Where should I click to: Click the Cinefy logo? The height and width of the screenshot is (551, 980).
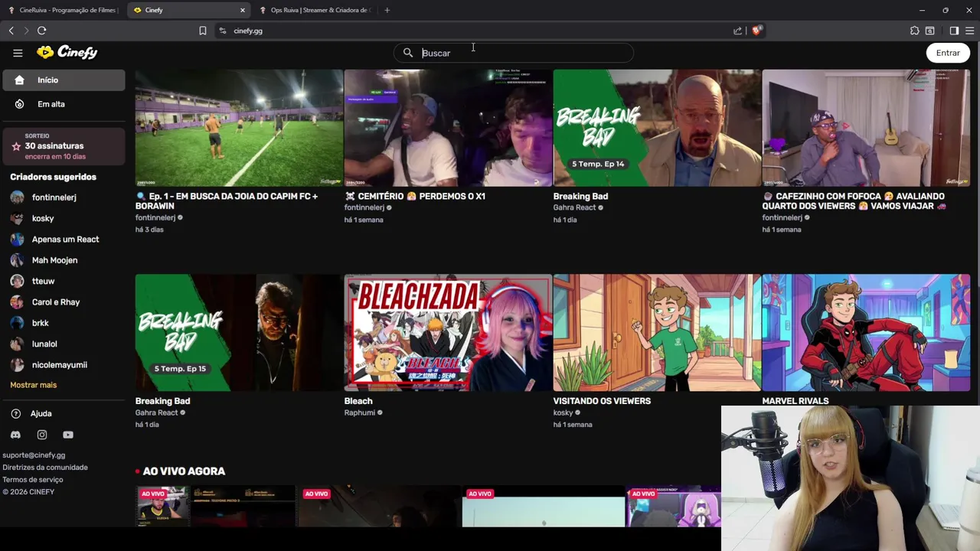67,52
